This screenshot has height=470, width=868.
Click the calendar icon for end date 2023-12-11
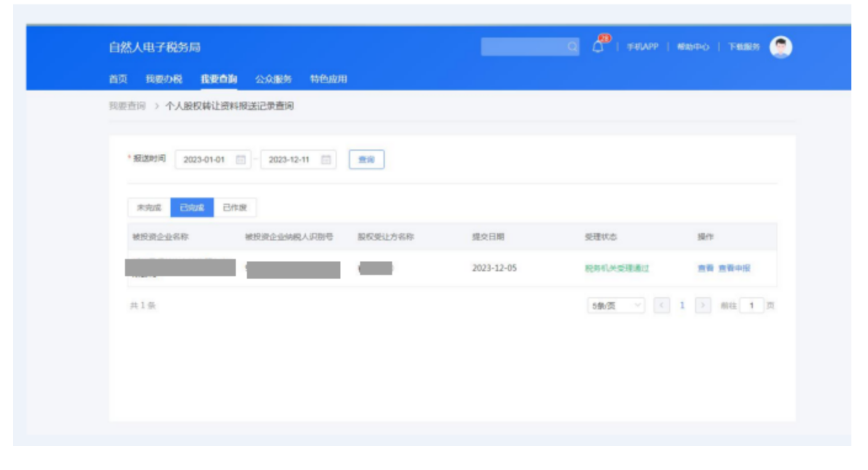click(326, 160)
